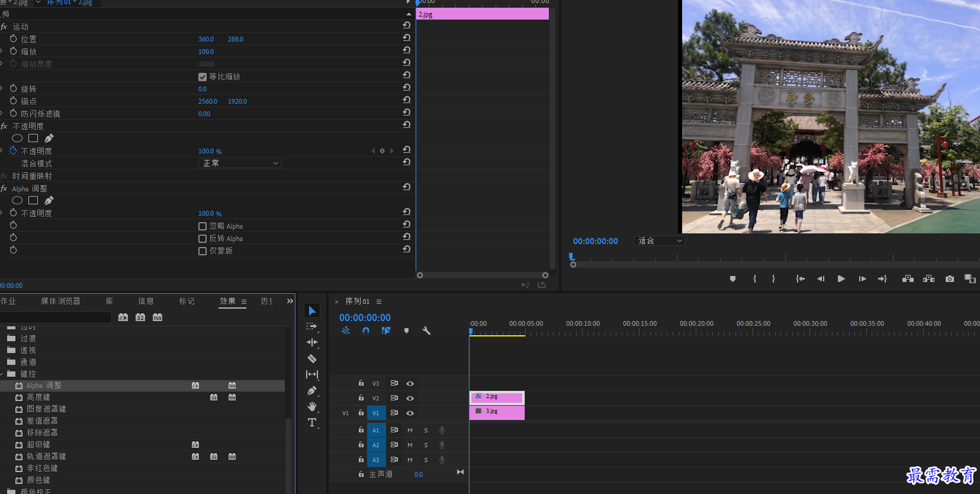Screen dimensions: 980x494
Task: Switch to 标记 tab
Action: (187, 301)
